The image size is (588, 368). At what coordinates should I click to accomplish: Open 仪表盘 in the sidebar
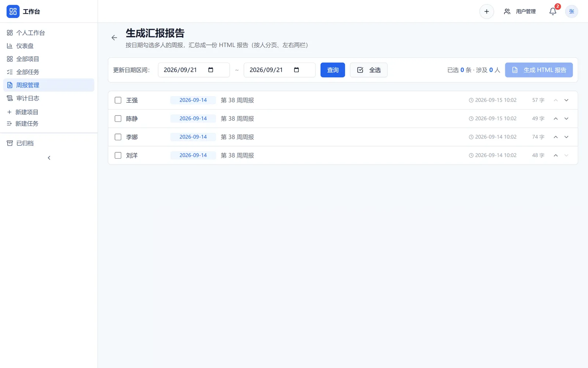(x=49, y=46)
